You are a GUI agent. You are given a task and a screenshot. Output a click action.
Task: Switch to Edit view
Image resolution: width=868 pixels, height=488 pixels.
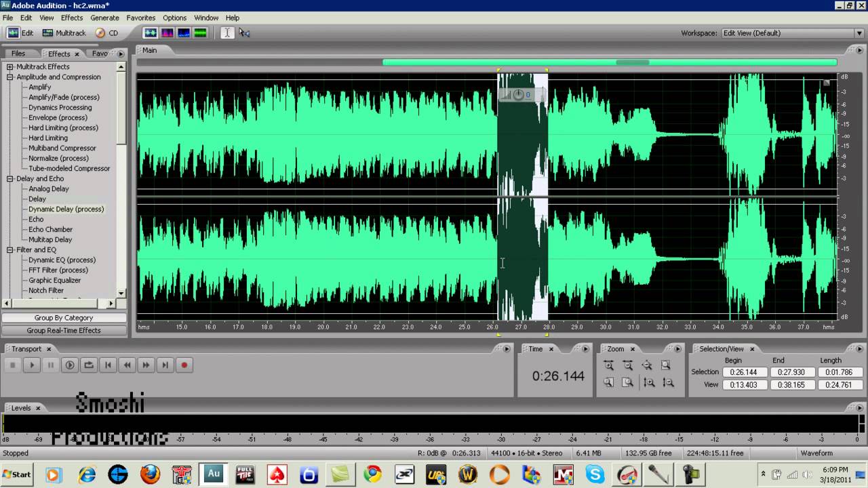click(x=20, y=33)
